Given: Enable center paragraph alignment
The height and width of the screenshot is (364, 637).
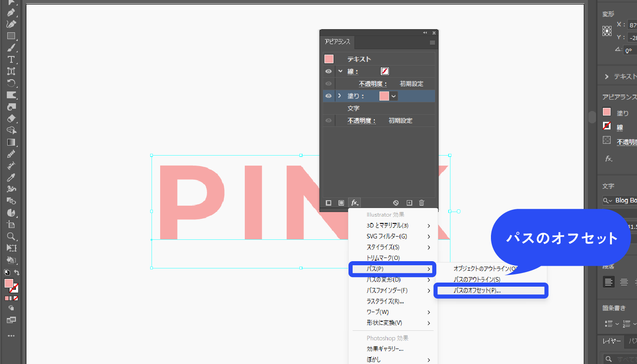Looking at the screenshot, I should (624, 282).
